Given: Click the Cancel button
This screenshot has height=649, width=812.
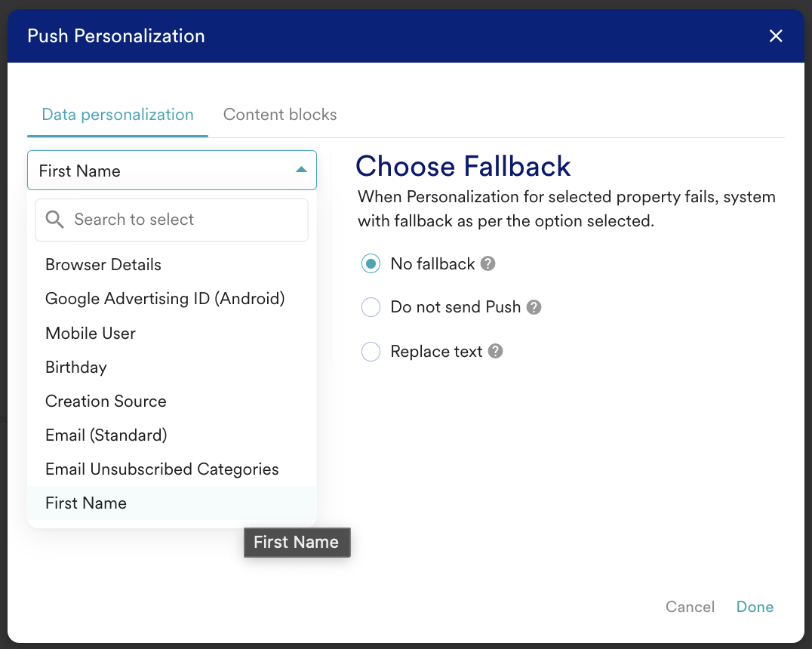Looking at the screenshot, I should 690,607.
